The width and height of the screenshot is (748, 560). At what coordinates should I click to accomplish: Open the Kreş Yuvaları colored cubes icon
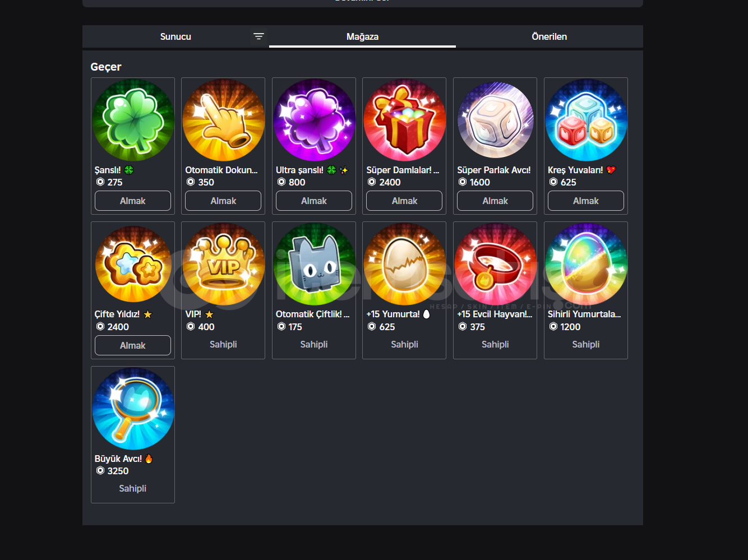pos(586,120)
